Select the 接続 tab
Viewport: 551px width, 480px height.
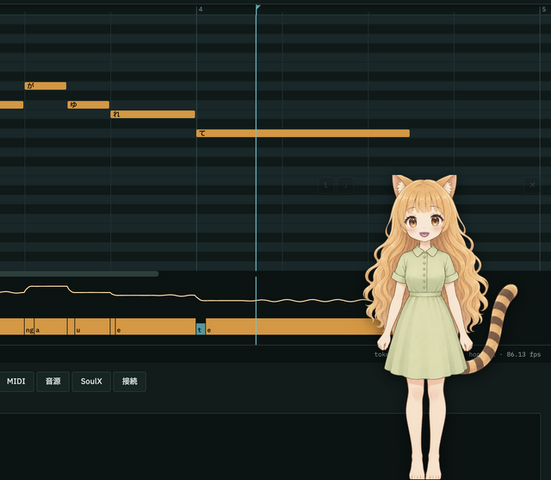(x=130, y=381)
